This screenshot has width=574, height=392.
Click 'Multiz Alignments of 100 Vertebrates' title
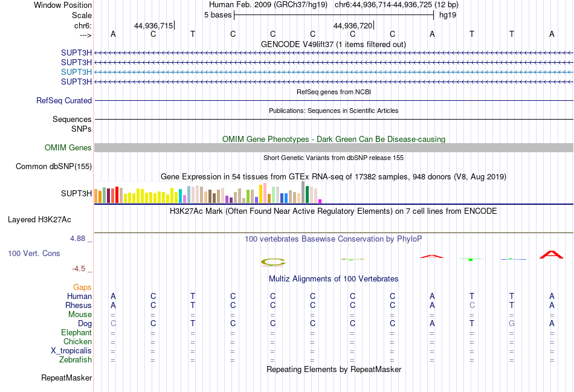(334, 279)
